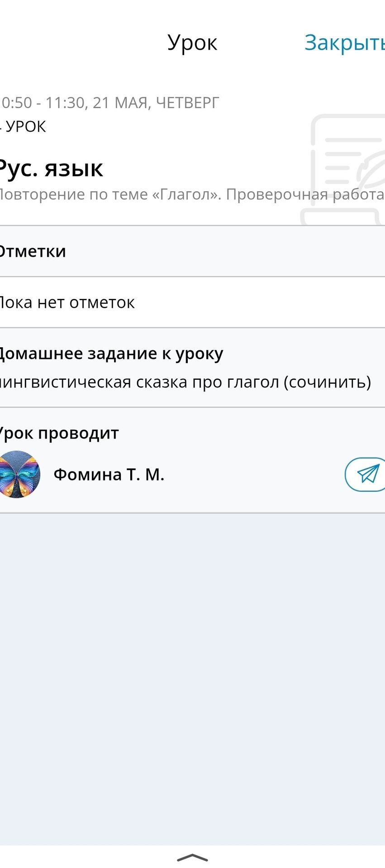This screenshot has height=868, width=385.
Task: Open teacher's butterfly avatar picture
Action: click(18, 474)
